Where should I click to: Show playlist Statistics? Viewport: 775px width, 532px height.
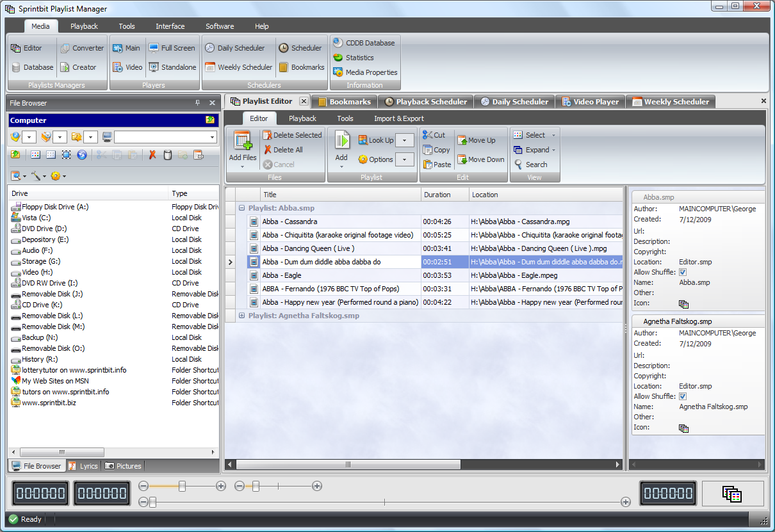pos(354,58)
